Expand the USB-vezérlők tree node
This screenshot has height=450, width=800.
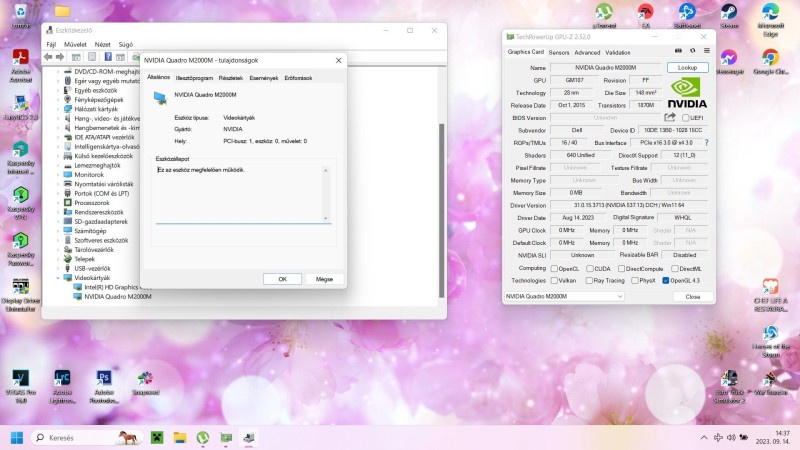pos(58,268)
